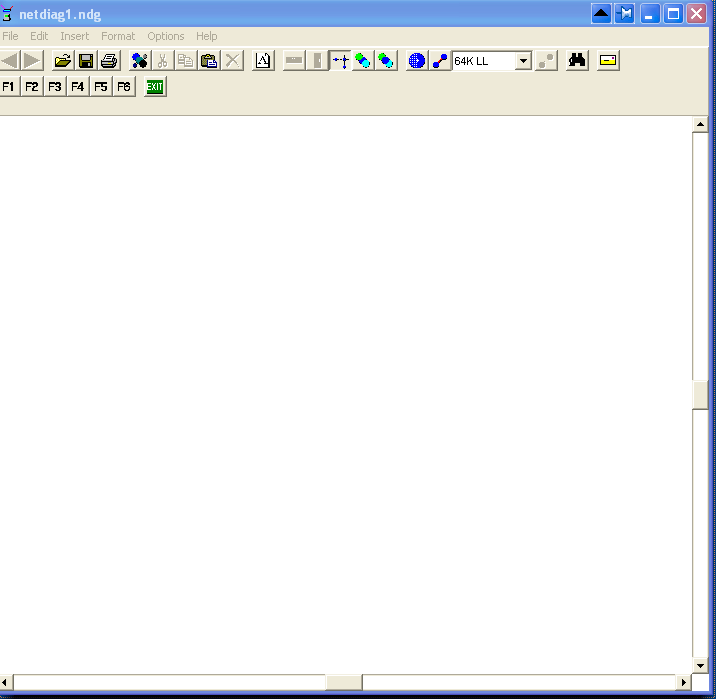The width and height of the screenshot is (716, 699).
Task: Click the yellow label box icon
Action: coord(608,60)
